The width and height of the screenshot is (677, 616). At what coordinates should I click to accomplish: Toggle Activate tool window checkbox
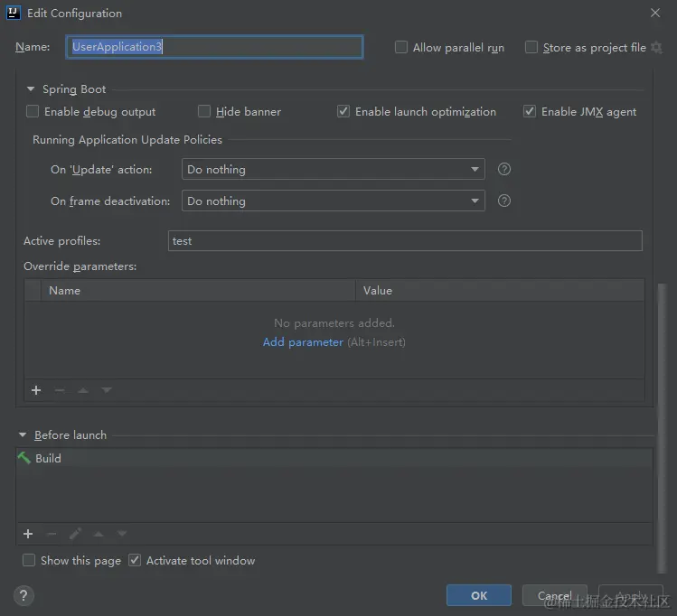135,560
